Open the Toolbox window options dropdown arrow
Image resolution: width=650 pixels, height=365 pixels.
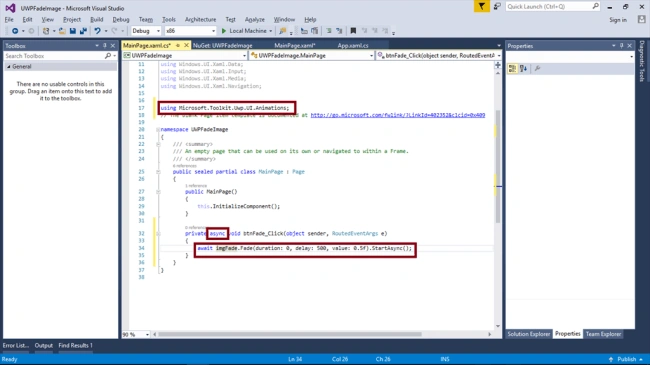(x=97, y=46)
